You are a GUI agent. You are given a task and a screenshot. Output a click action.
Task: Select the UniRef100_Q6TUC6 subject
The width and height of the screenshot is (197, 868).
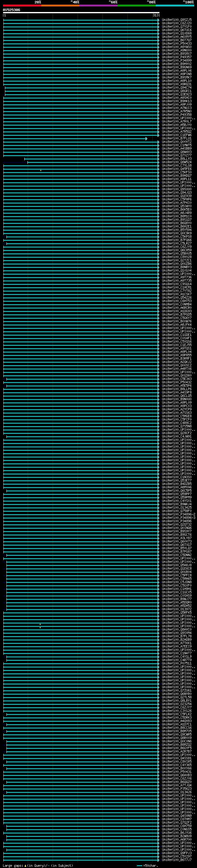(177, 30)
